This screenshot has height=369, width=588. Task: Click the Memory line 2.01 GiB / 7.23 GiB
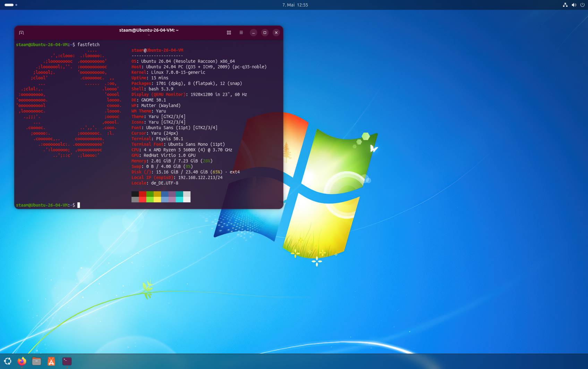pyautogui.click(x=172, y=161)
